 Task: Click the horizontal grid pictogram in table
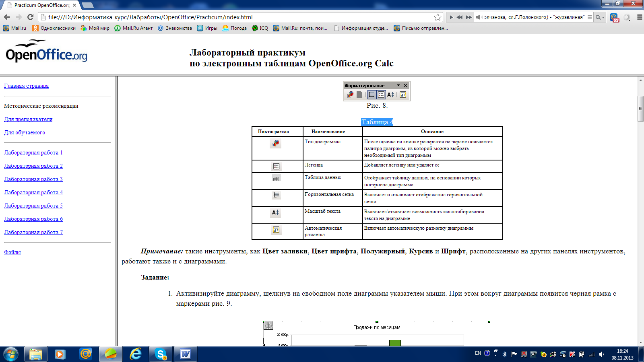coord(276,195)
